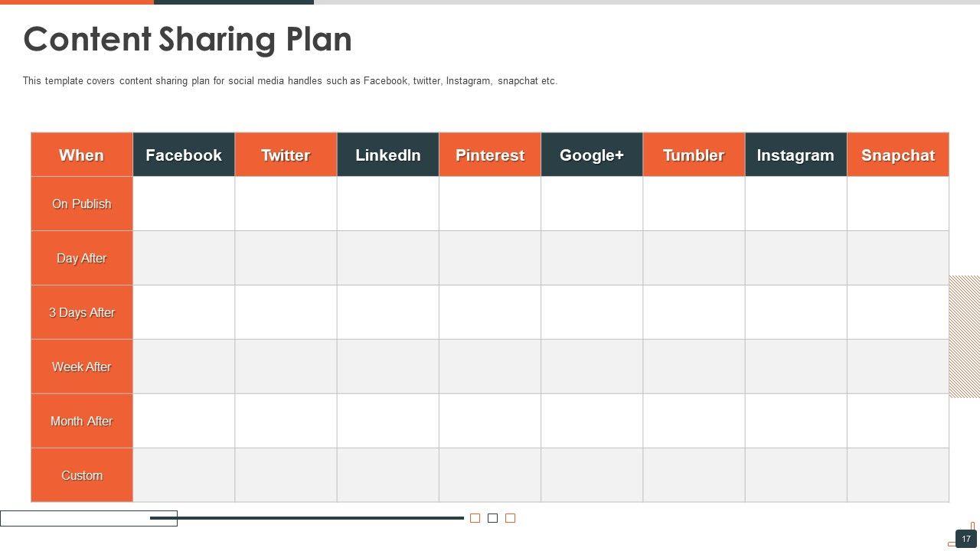Click the empty Snapchat Custom cell
Image resolution: width=980 pixels, height=551 pixels.
pos(898,476)
